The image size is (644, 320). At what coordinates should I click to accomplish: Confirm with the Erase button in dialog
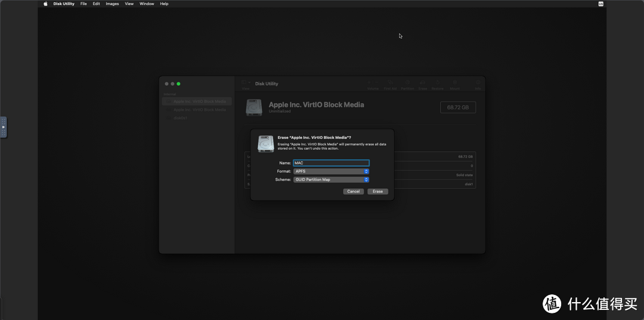click(378, 192)
